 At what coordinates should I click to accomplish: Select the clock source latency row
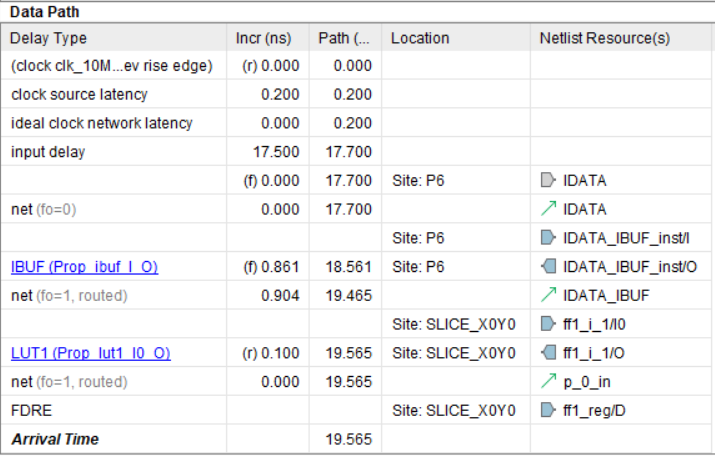(79, 95)
